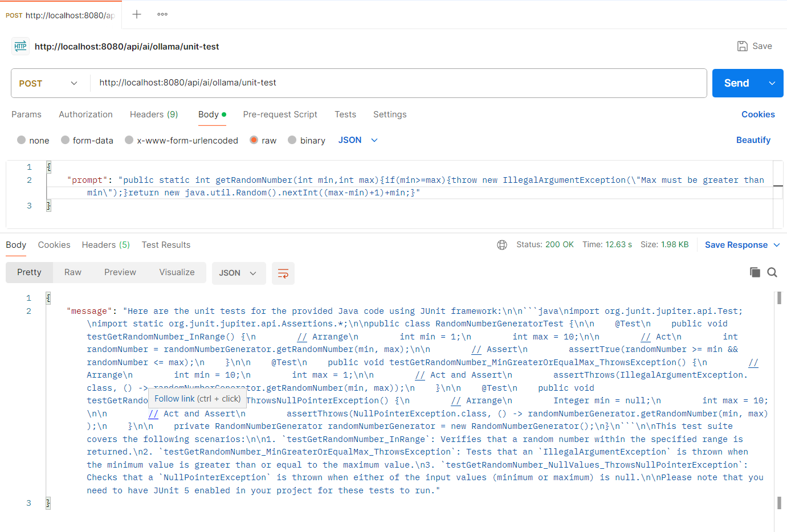Copy the response body to clipboard

click(755, 272)
